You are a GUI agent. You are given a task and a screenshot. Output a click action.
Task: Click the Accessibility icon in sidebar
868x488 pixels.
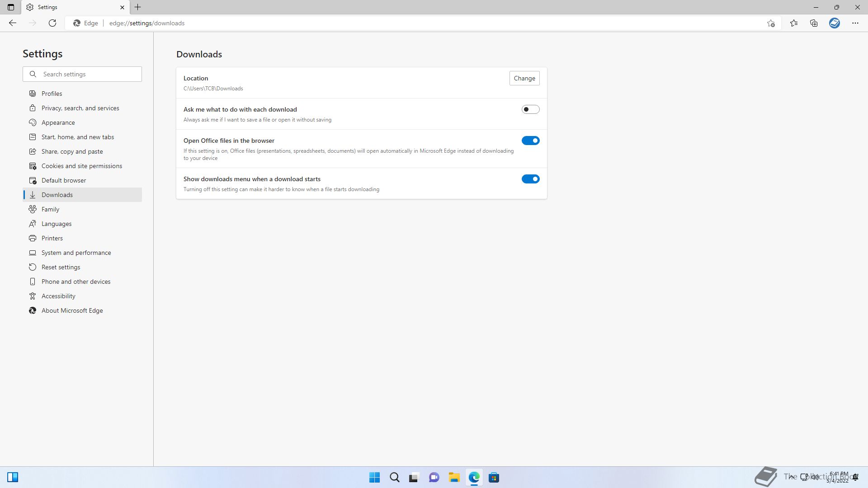pos(33,296)
